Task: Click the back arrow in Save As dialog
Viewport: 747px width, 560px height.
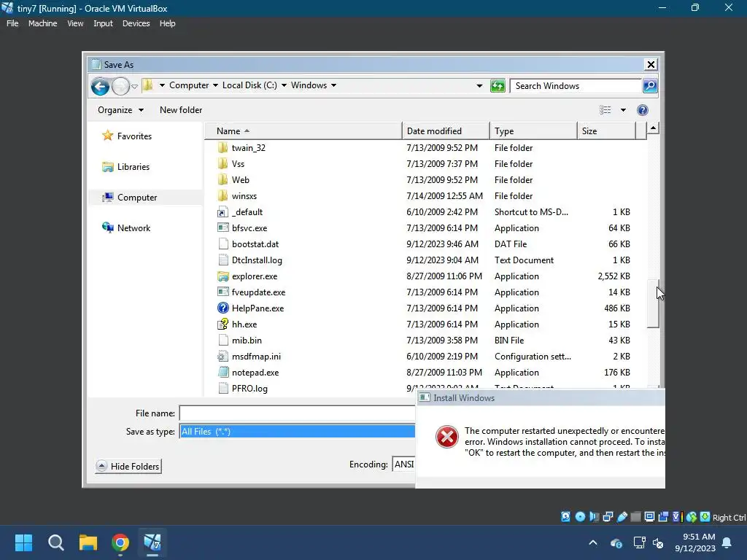Action: click(100, 86)
